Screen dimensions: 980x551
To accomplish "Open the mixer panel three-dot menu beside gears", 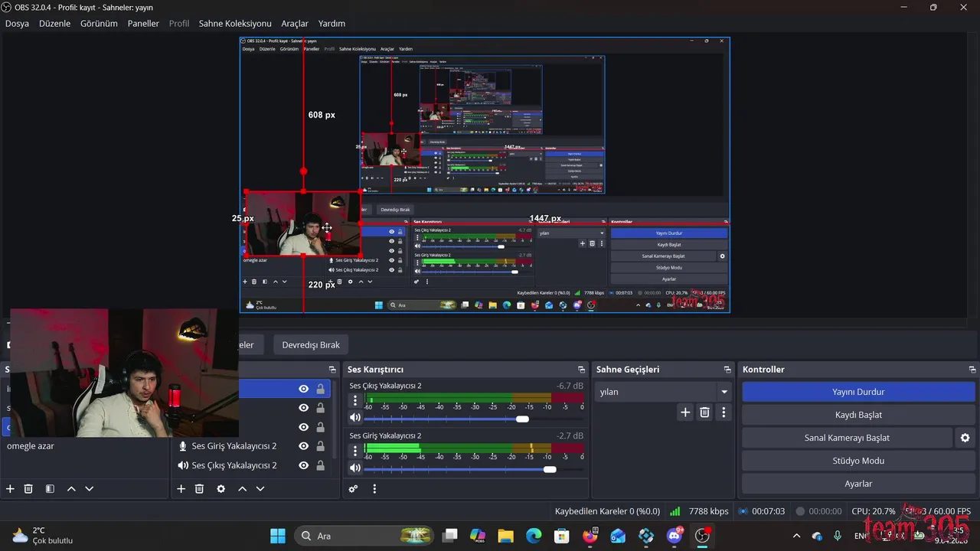I will point(374,488).
